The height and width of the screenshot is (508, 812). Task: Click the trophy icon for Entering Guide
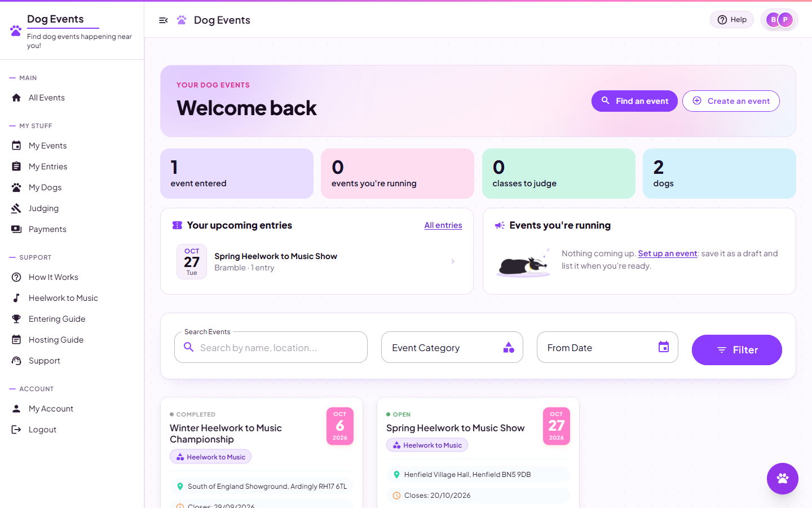point(16,319)
